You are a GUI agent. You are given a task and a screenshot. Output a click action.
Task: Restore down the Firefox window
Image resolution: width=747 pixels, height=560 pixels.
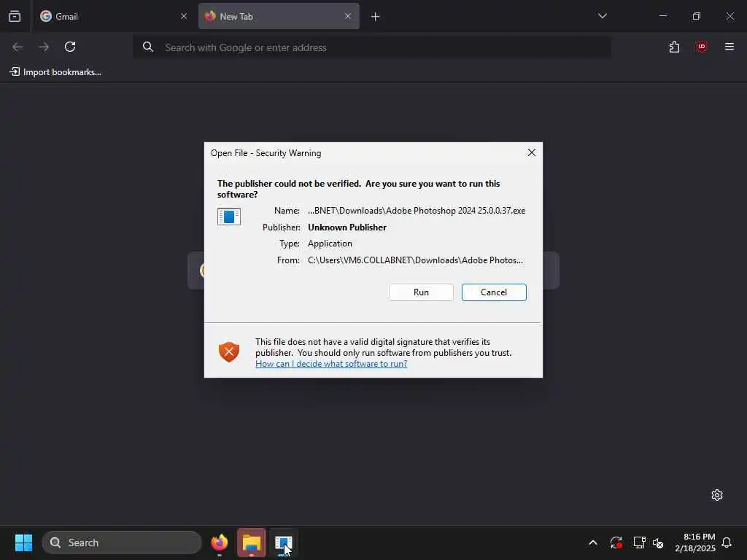[696, 16]
